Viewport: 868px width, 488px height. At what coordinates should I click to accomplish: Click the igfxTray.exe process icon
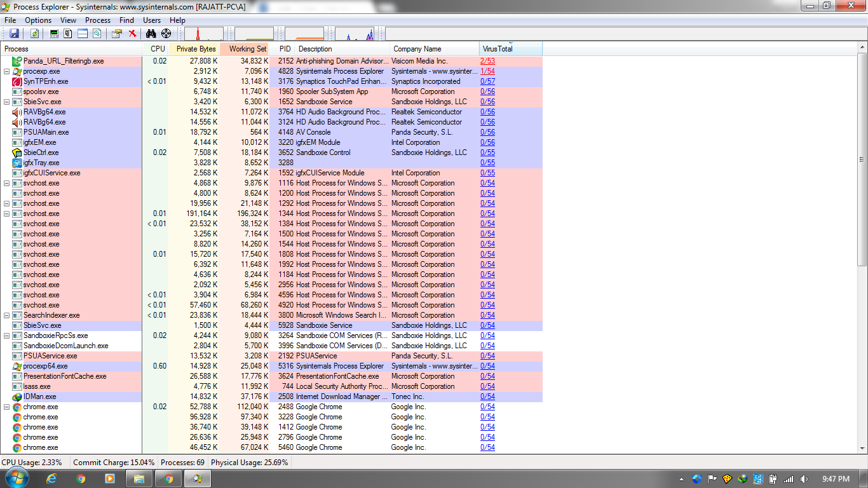pos(17,163)
